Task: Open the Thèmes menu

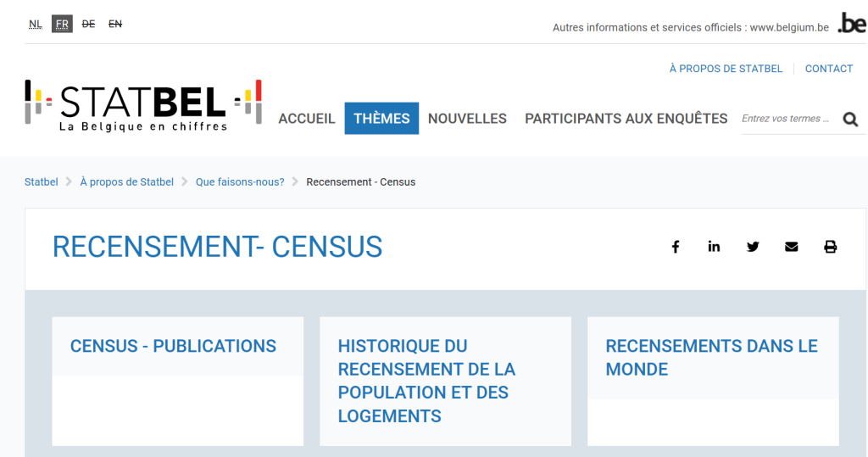Action: [381, 119]
